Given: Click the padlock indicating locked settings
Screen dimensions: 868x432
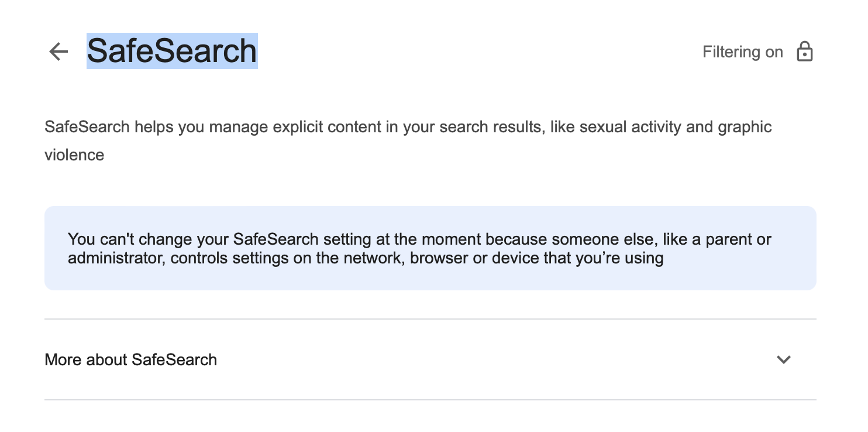Looking at the screenshot, I should coord(805,52).
